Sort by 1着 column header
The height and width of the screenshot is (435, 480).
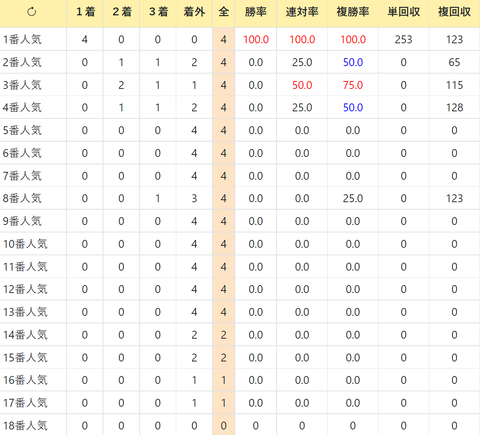85,12
